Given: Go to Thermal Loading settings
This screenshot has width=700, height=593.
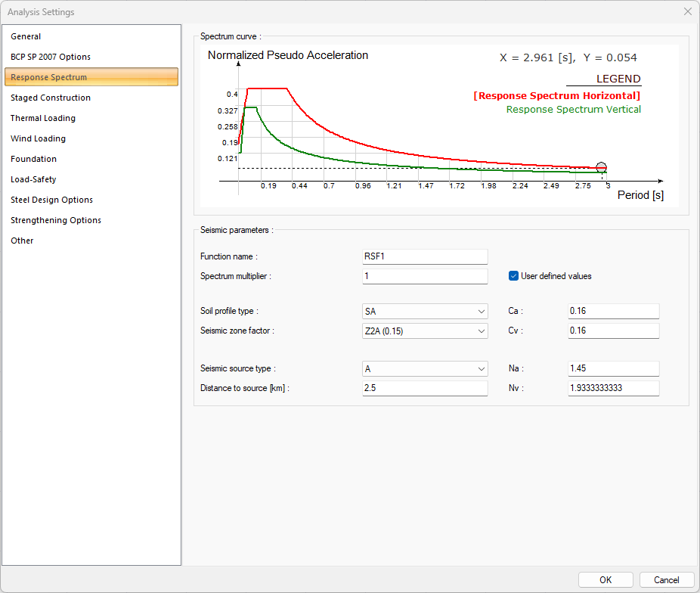Looking at the screenshot, I should (43, 118).
